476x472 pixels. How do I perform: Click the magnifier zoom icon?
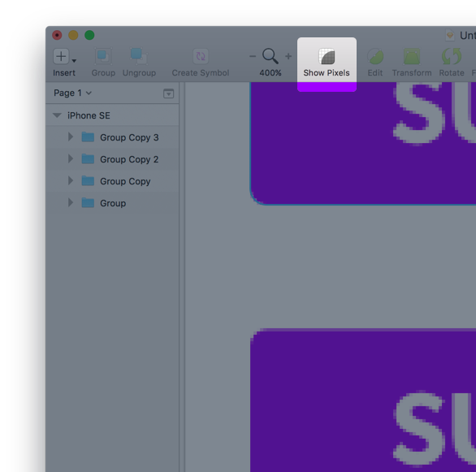pos(270,56)
